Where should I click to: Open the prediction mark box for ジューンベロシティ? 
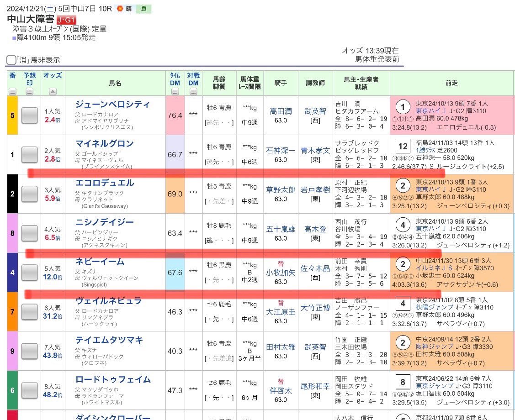click(30, 115)
